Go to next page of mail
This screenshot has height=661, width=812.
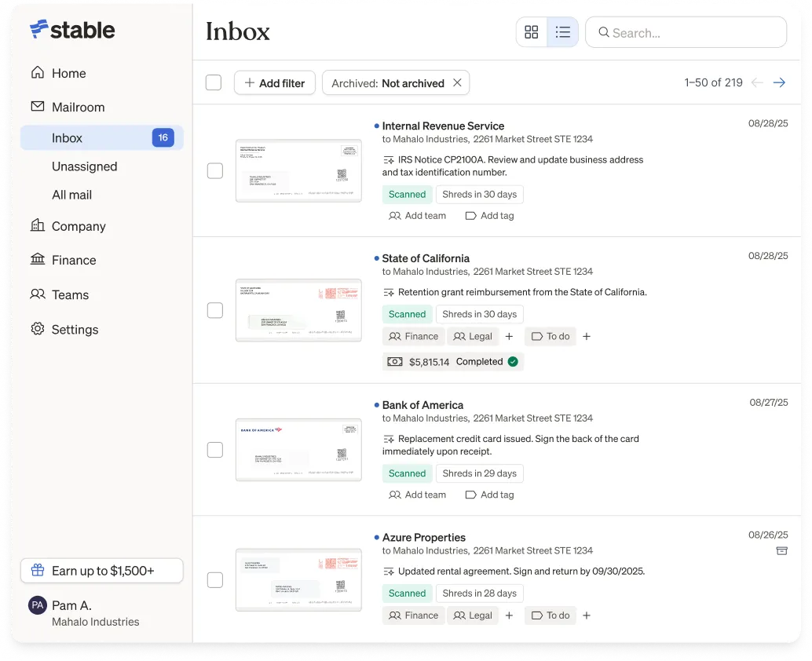coord(779,82)
